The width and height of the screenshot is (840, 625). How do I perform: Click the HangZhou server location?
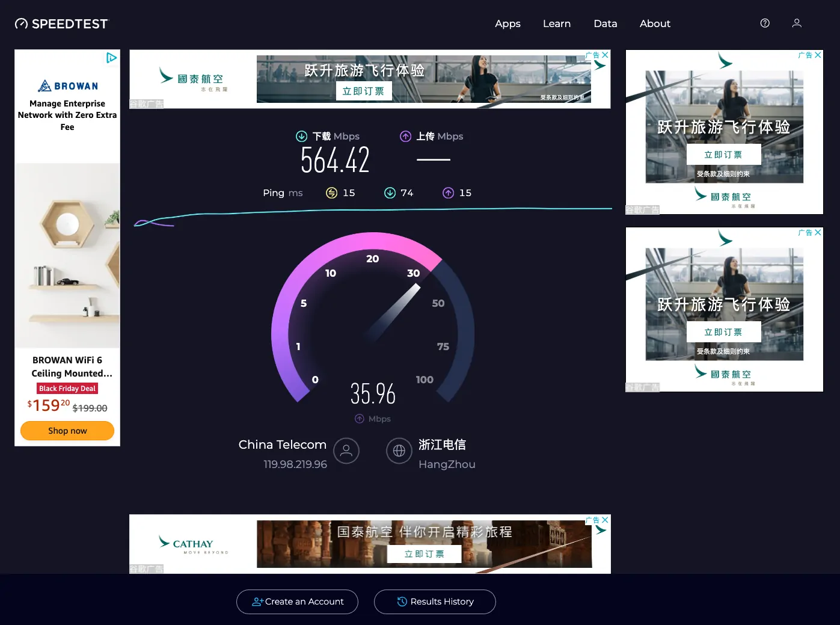coord(447,464)
